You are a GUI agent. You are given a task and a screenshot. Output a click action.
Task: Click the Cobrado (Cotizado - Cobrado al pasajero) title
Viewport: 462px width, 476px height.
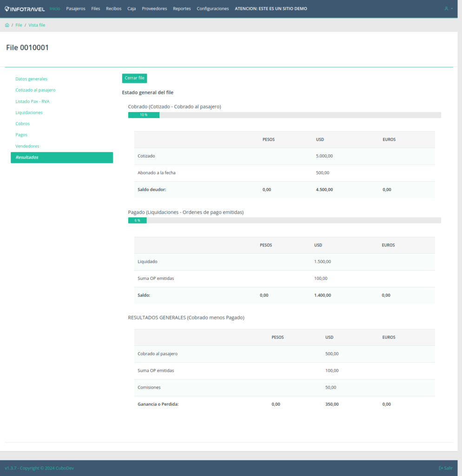click(x=175, y=107)
